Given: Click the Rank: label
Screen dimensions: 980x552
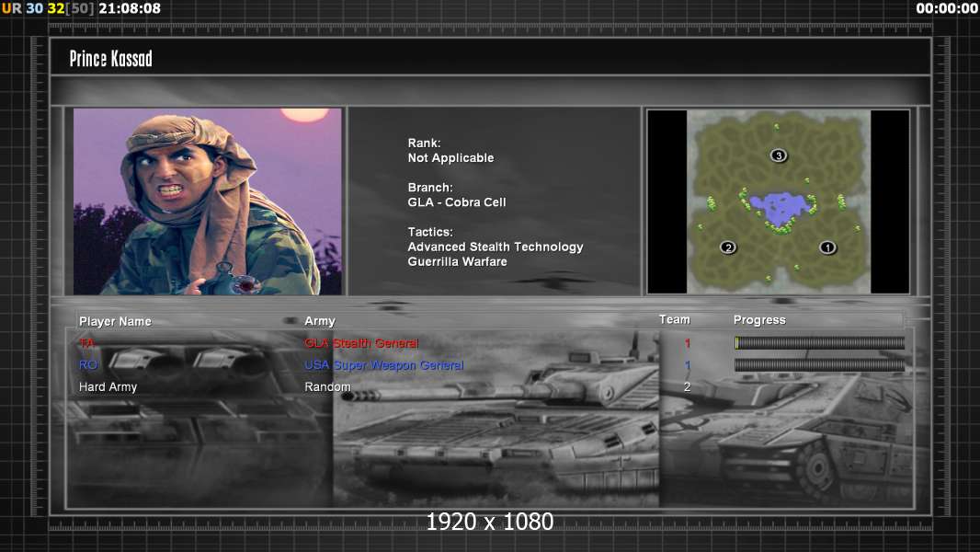Looking at the screenshot, I should pyautogui.click(x=425, y=144).
